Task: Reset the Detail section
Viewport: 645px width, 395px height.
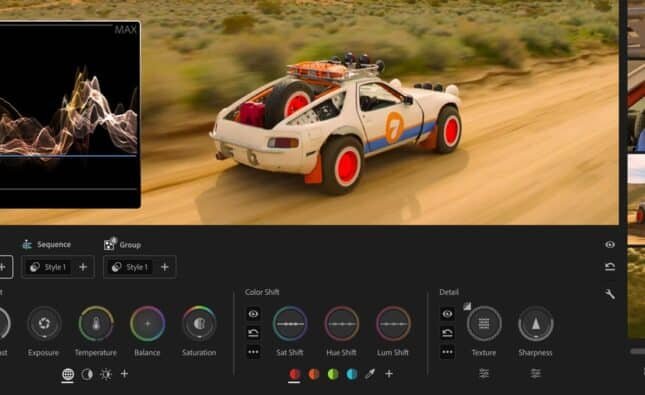Action: [x=448, y=332]
